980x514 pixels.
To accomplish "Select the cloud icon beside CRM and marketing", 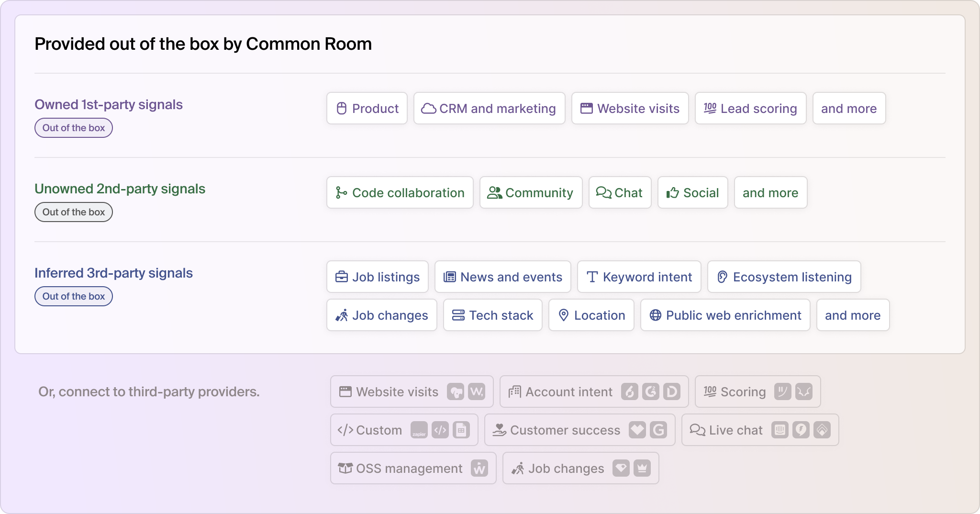I will (428, 109).
